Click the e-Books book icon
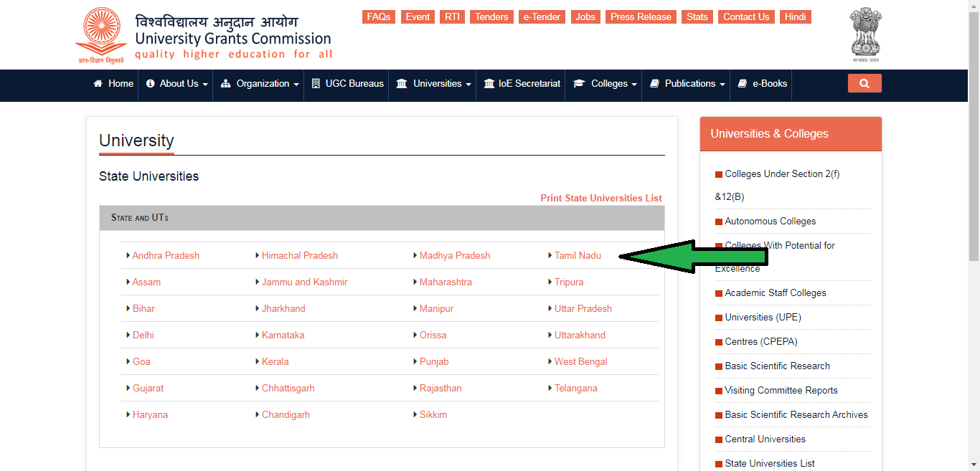Viewport: 980px width, 471px height. click(743, 84)
